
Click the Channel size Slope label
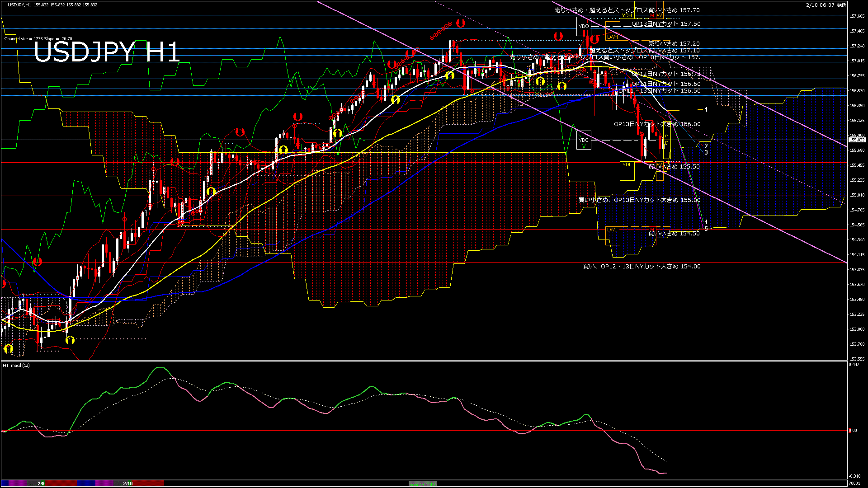[x=38, y=39]
